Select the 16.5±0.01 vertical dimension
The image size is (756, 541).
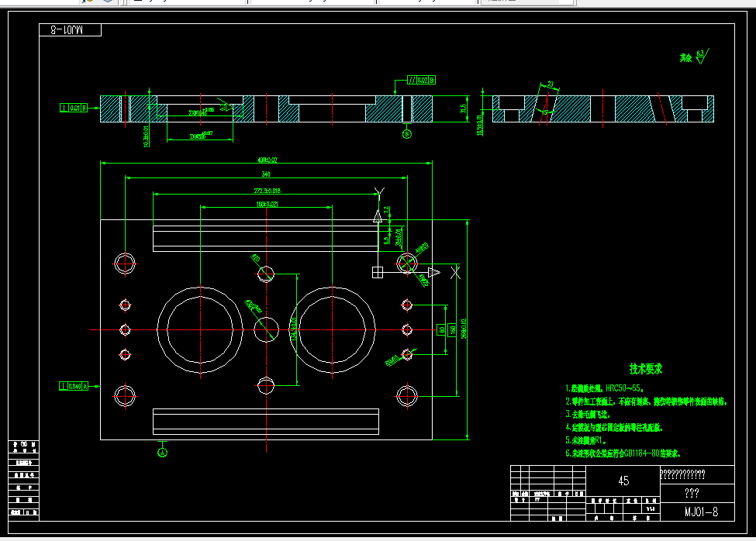click(480, 124)
